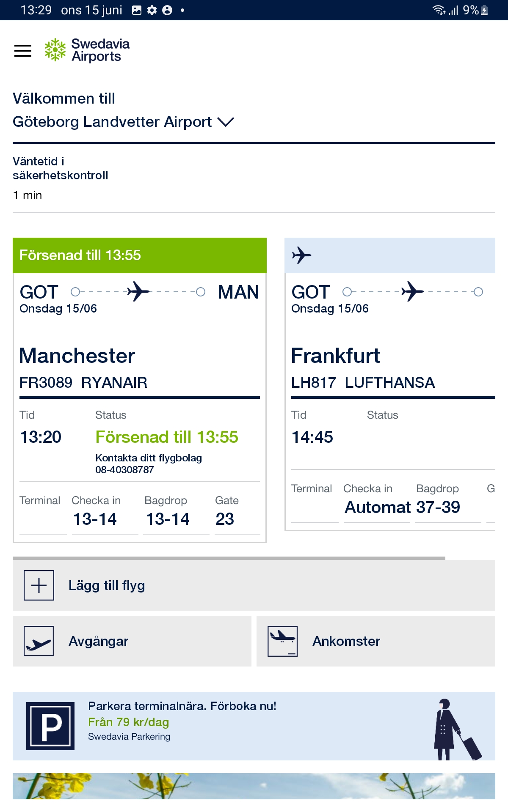Call airline number 08-40308787
Image resolution: width=508 pixels, height=812 pixels.
click(124, 470)
